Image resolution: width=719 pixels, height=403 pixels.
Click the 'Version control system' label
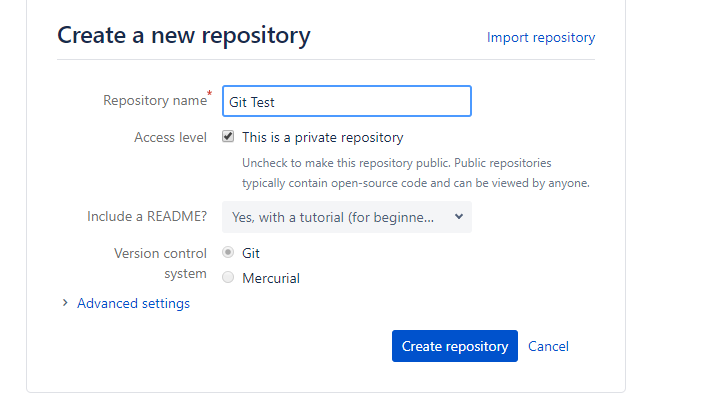click(160, 263)
